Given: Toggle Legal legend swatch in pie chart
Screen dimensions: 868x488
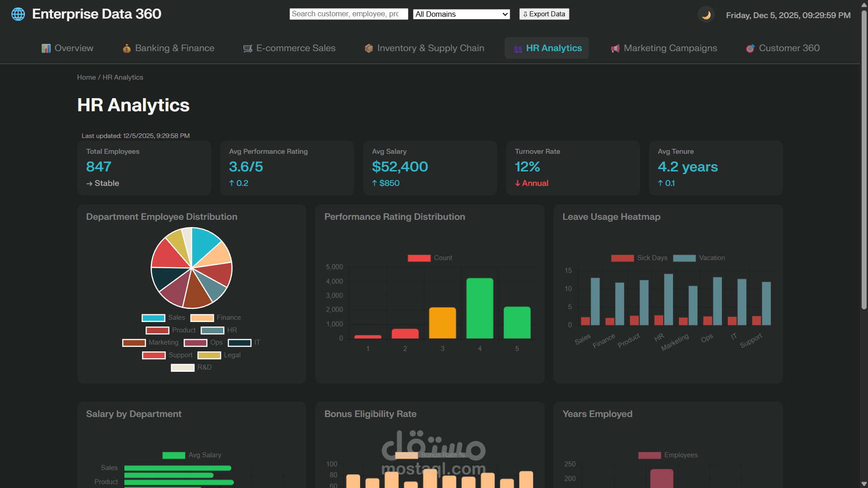Looking at the screenshot, I should pyautogui.click(x=209, y=355).
